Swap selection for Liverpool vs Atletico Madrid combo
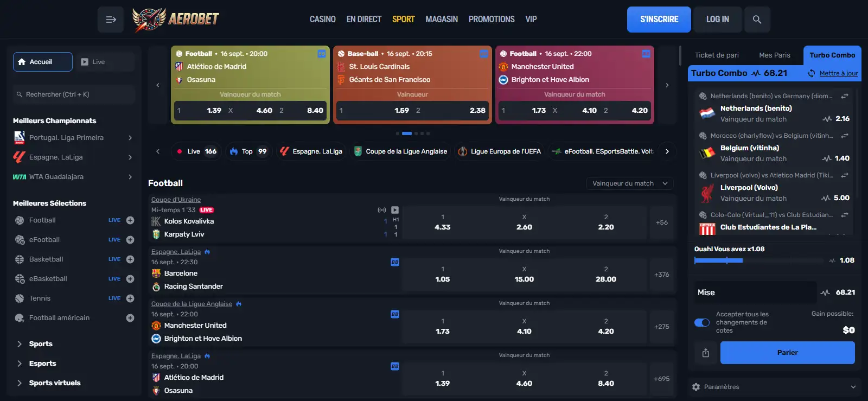 click(845, 175)
